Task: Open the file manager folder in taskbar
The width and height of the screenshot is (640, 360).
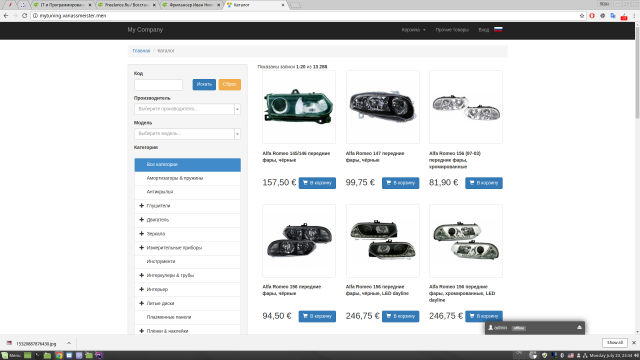Action: point(47,356)
